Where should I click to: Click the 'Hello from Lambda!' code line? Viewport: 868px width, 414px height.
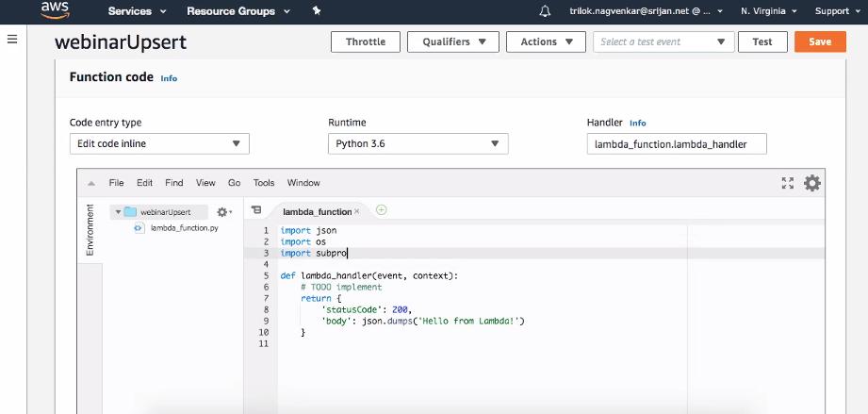pyautogui.click(x=422, y=321)
